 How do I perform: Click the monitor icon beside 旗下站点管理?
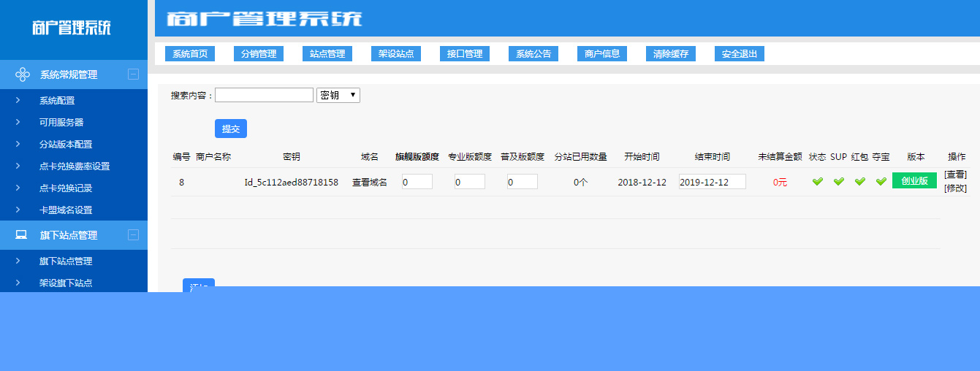tap(22, 235)
